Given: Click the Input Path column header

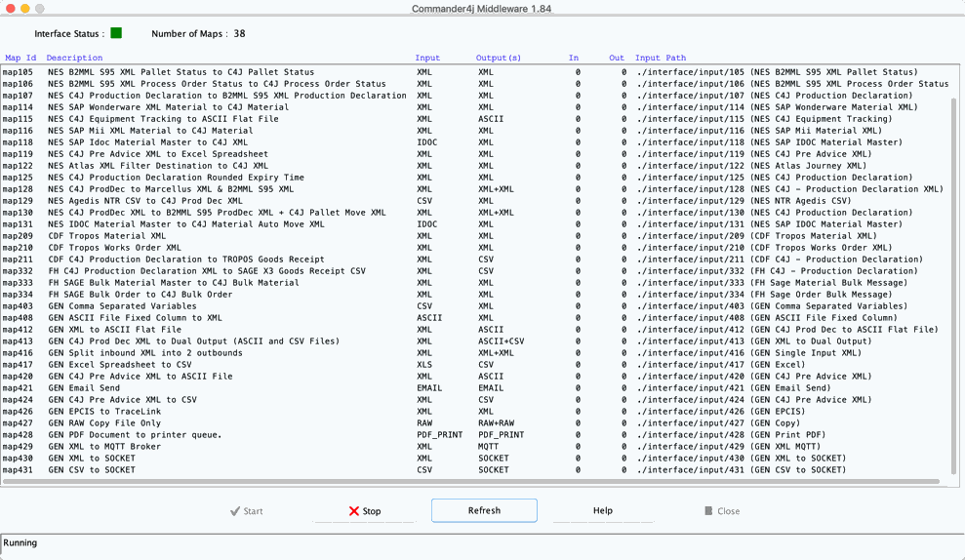Looking at the screenshot, I should pyautogui.click(x=661, y=59).
